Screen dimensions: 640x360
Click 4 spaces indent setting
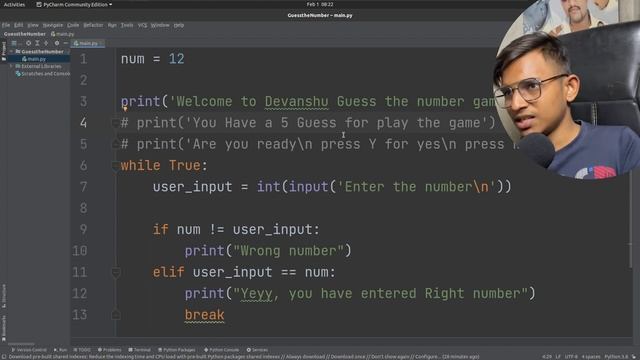pos(591,357)
